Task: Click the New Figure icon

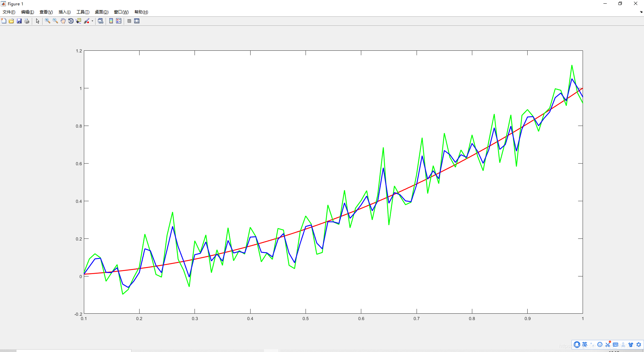Action: pyautogui.click(x=4, y=21)
